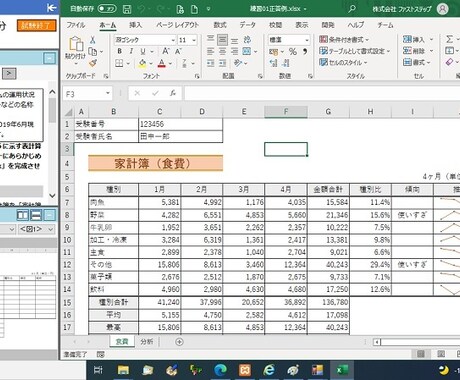Viewport: 460px width, 380px height.
Task: Apply the yellow fill color bucket
Action: tap(142, 63)
